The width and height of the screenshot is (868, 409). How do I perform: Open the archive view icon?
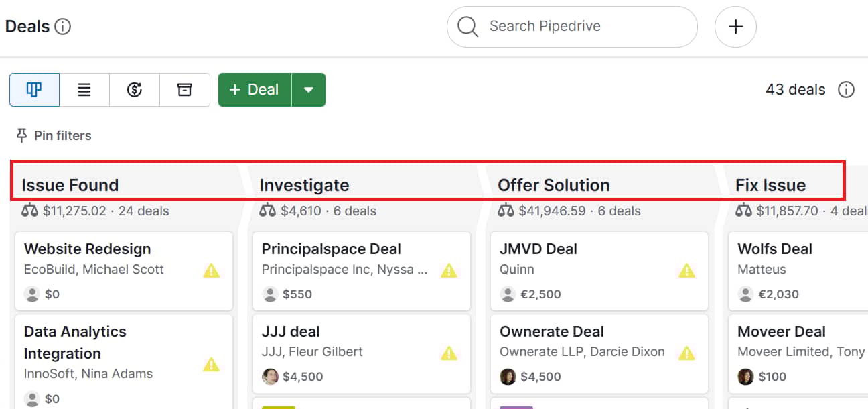tap(185, 90)
